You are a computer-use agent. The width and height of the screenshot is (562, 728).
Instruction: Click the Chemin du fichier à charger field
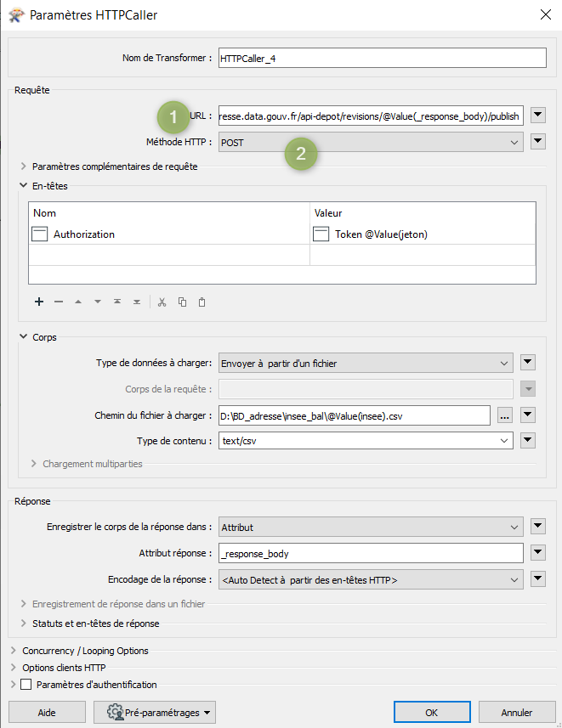click(x=355, y=415)
